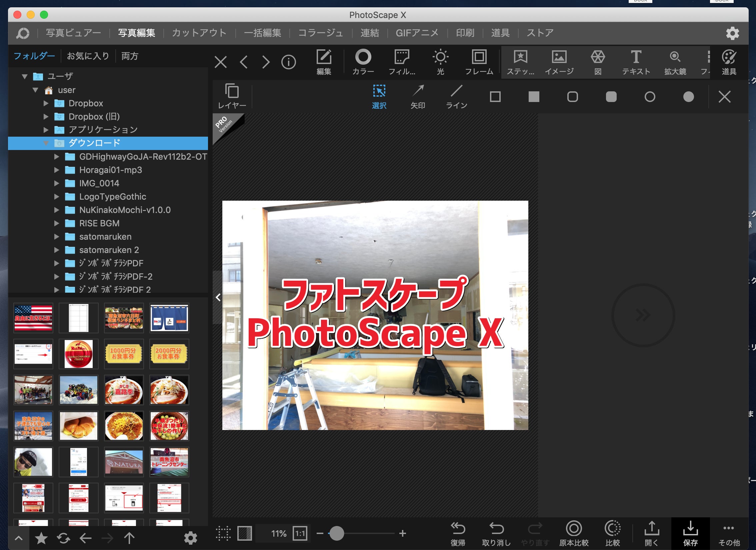Viewport: 756px width, 550px height.
Task: Toggle the 1:1 zoom button
Action: (300, 534)
